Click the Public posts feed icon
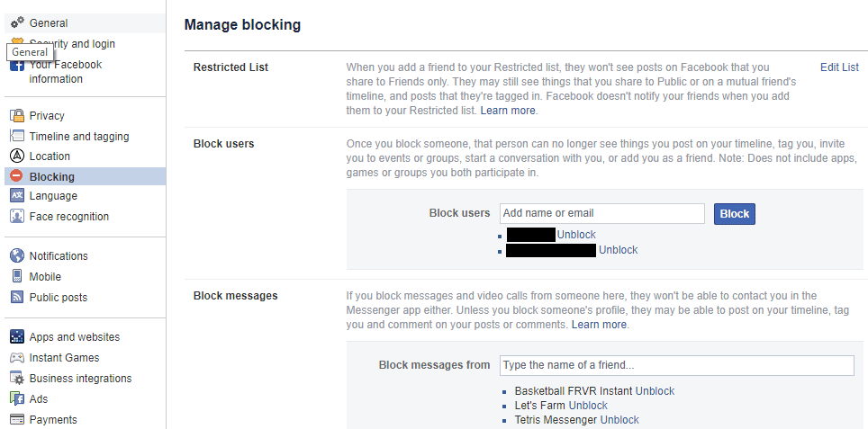This screenshot has height=429, width=868. click(17, 298)
